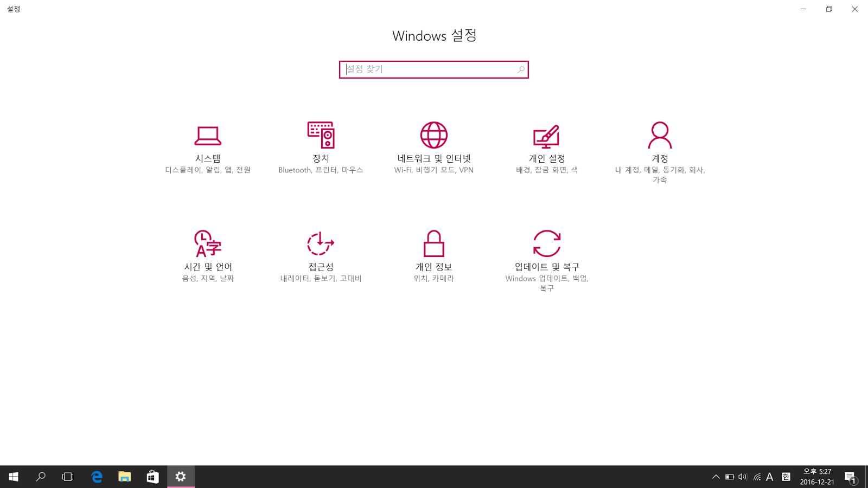Viewport: 868px width, 488px height.
Task: Click the 설정 찾기 search field
Action: coord(434,69)
